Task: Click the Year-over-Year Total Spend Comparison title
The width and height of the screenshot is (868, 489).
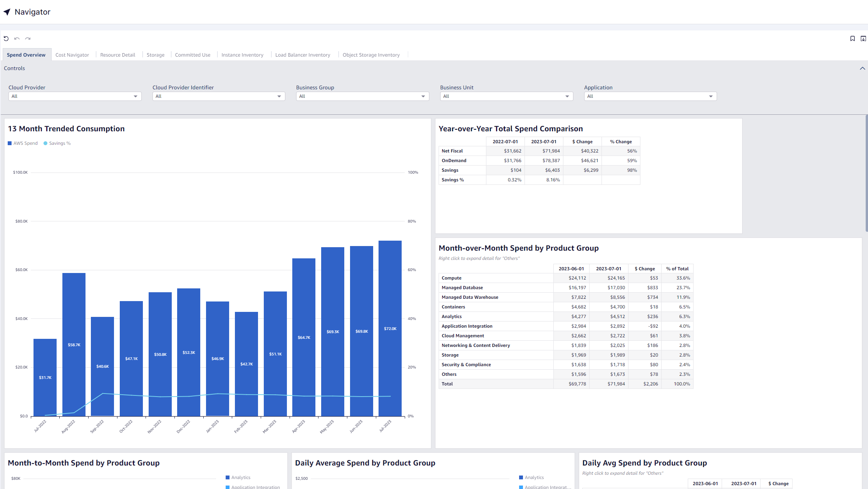Action: coord(511,129)
